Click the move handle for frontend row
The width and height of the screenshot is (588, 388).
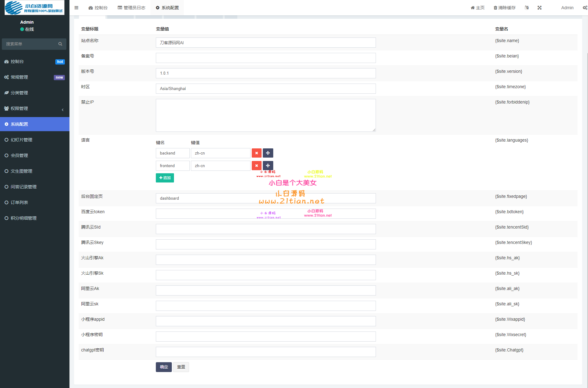268,166
